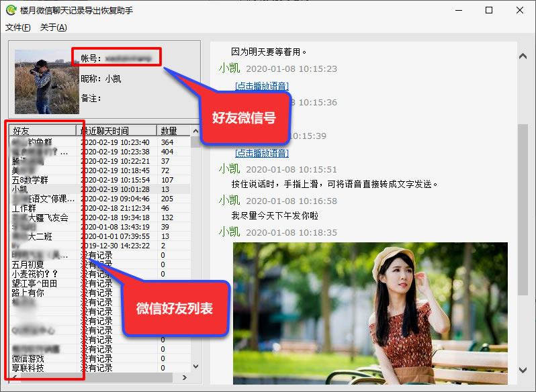
Task: Open the 文件(F) menu
Action: [x=17, y=28]
